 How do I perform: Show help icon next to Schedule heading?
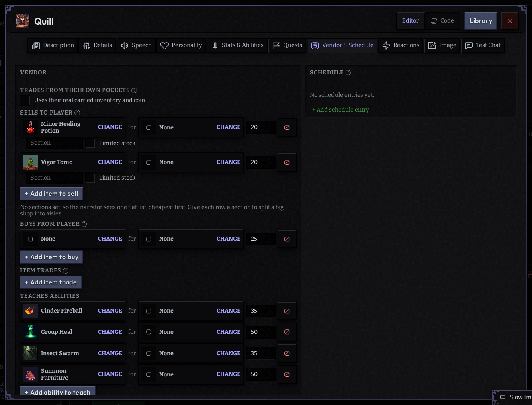tap(348, 73)
